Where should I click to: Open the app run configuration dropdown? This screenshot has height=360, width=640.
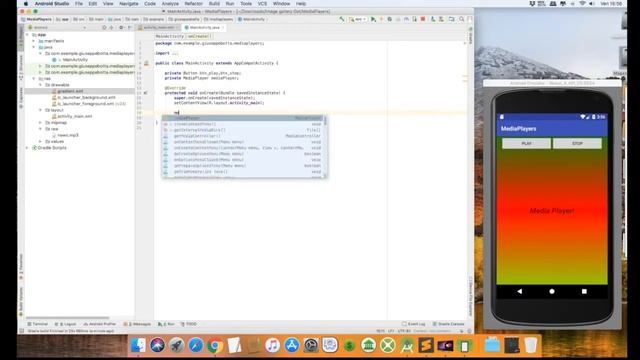click(x=357, y=19)
